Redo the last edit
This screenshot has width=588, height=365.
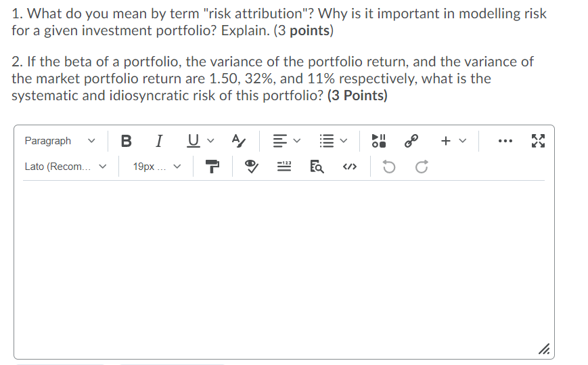(x=422, y=167)
